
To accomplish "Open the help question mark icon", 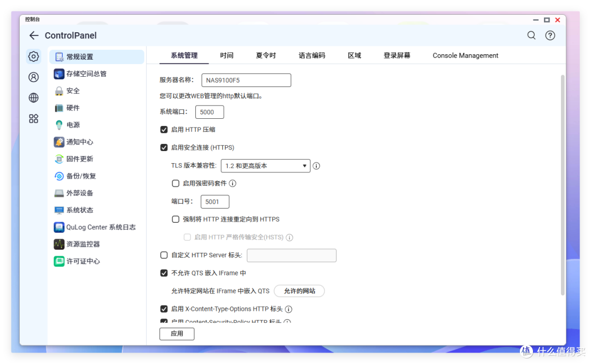I will point(550,36).
